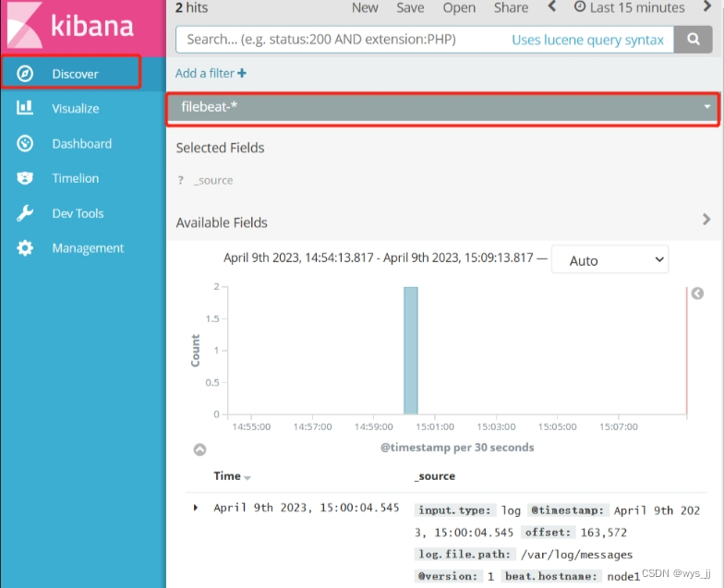Open the Visualize bar chart icon
Image resolution: width=724 pixels, height=588 pixels.
(x=25, y=108)
